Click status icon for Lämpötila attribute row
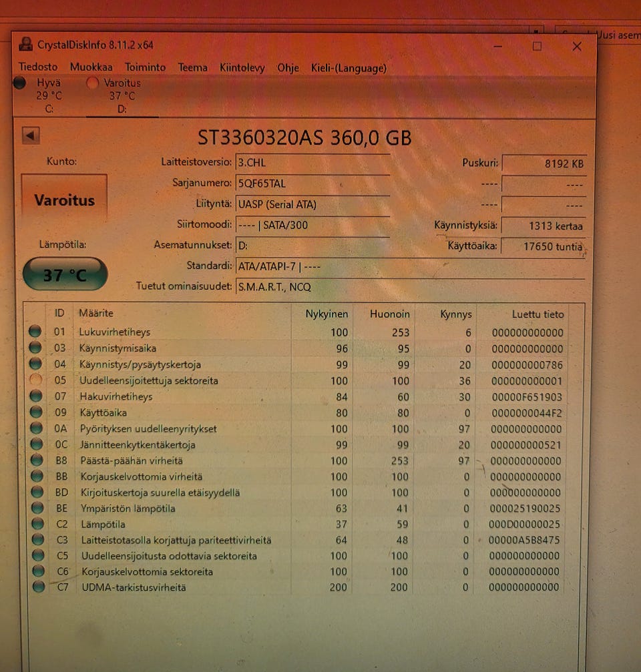This screenshot has height=672, width=641. click(x=37, y=524)
